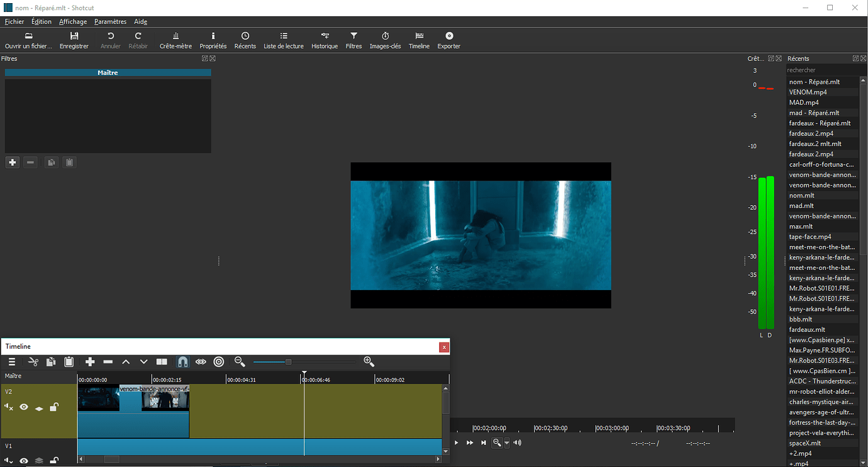Viewport: 868px width, 467px height.
Task: Mute the V2 track speaker icon
Action: (8, 407)
